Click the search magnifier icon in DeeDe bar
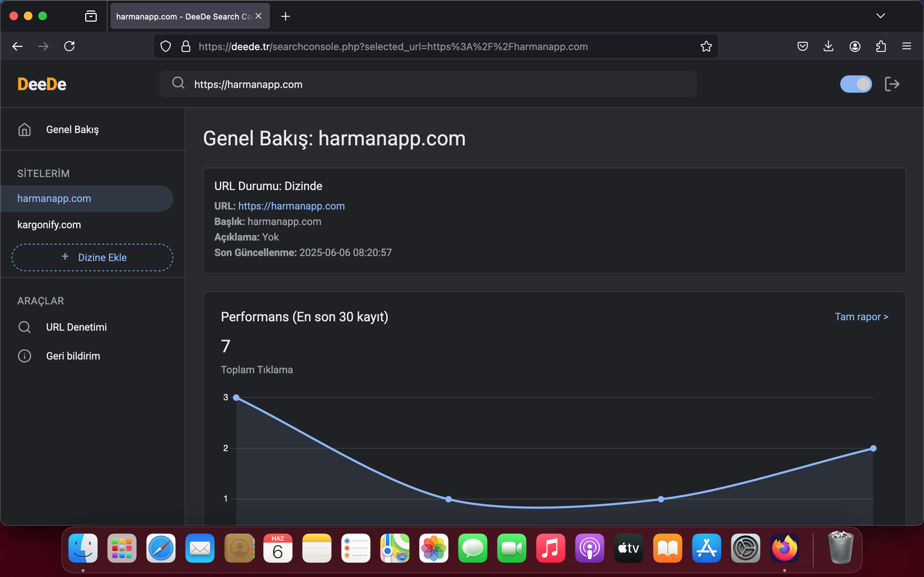 click(x=178, y=83)
